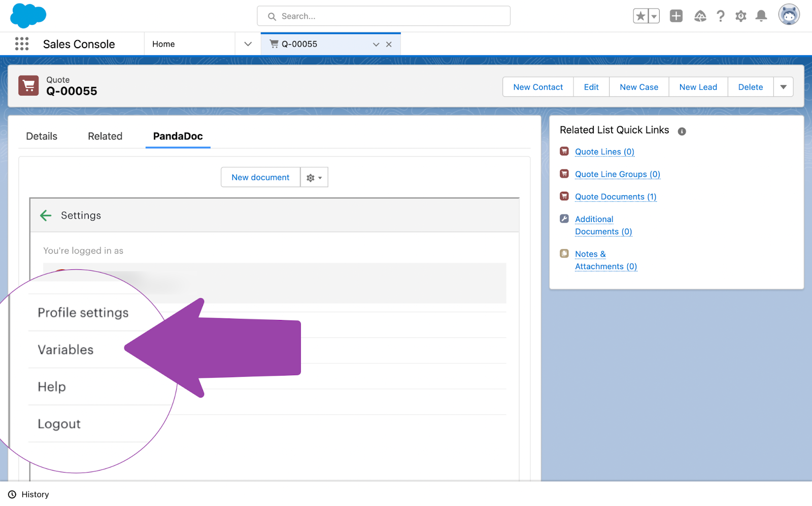The image size is (812, 506).
Task: Switch to the Related tab
Action: 105,136
